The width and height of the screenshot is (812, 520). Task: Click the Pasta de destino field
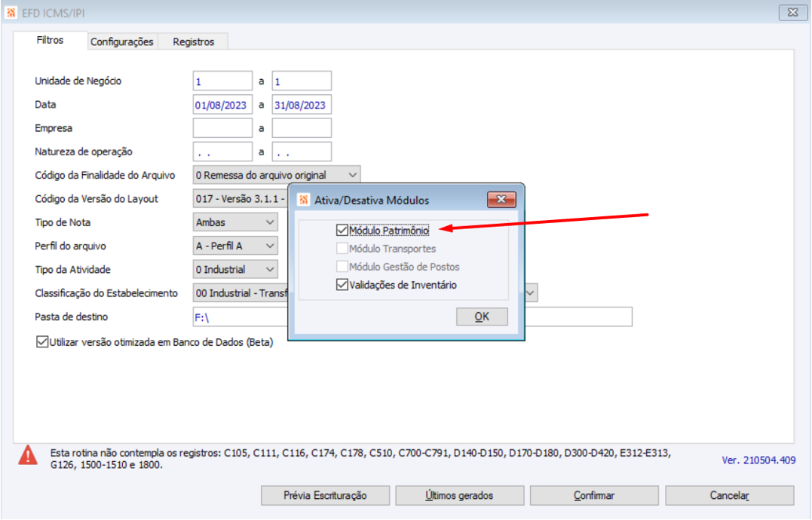click(412, 317)
